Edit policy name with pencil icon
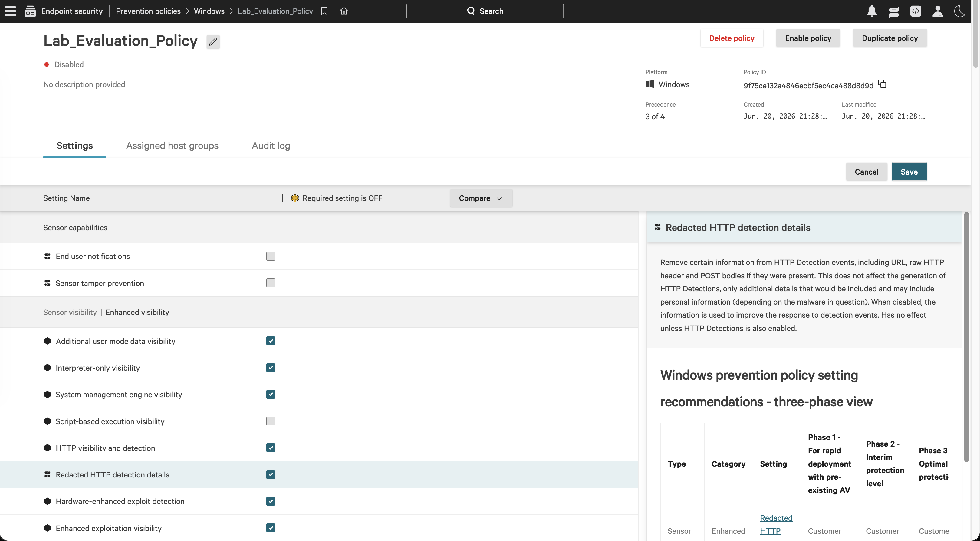The width and height of the screenshot is (980, 541). pyautogui.click(x=213, y=41)
